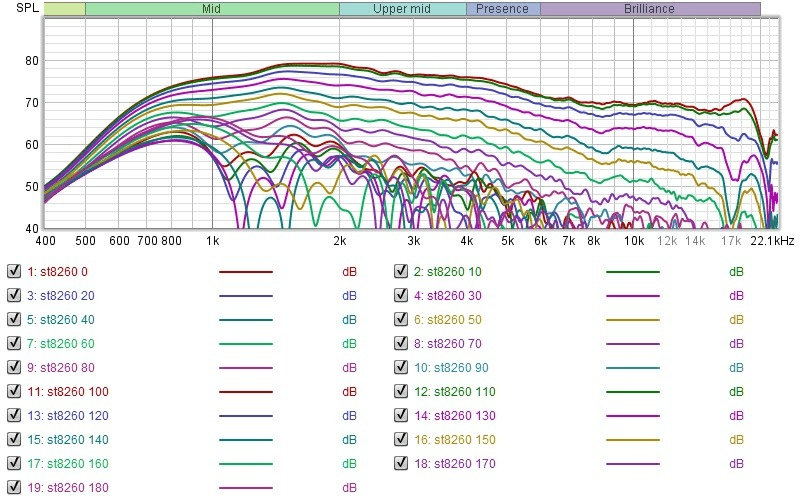Image resolution: width=800 pixels, height=502 pixels.
Task: Uncheck the st8260 0 trace checkbox
Action: click(14, 271)
